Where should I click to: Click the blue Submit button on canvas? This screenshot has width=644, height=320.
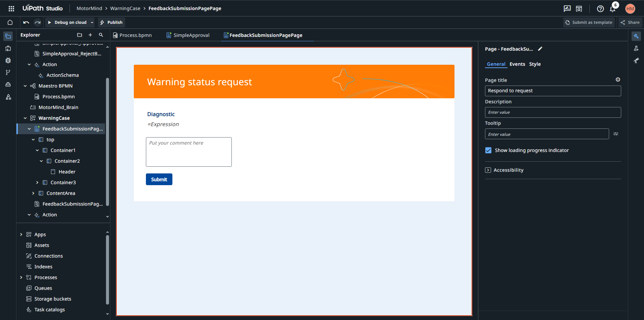pyautogui.click(x=159, y=179)
